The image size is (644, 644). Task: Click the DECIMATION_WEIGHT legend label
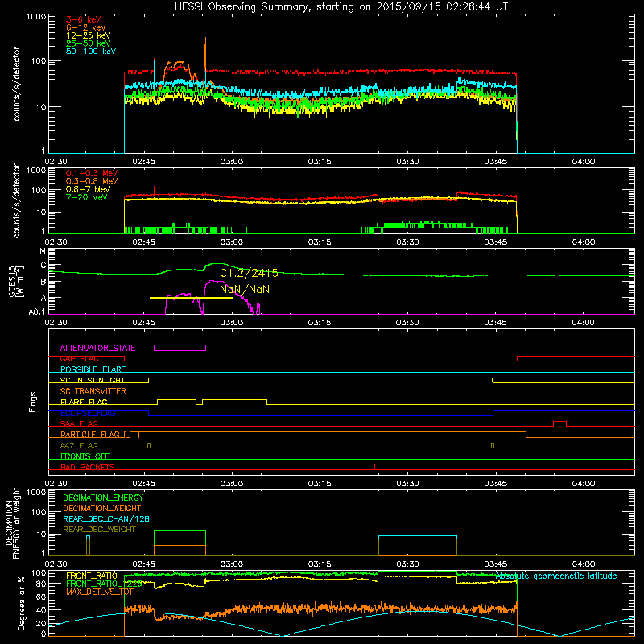pyautogui.click(x=102, y=508)
